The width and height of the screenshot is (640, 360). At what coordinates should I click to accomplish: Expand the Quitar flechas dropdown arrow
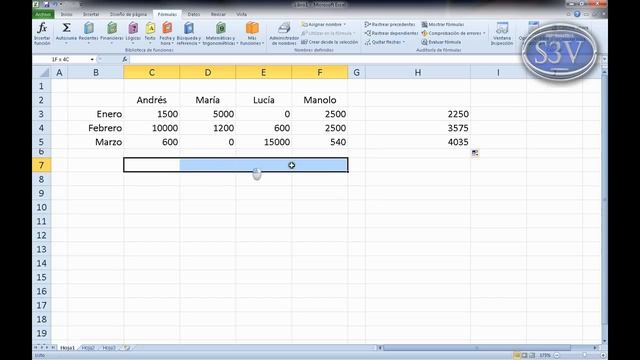tap(404, 42)
